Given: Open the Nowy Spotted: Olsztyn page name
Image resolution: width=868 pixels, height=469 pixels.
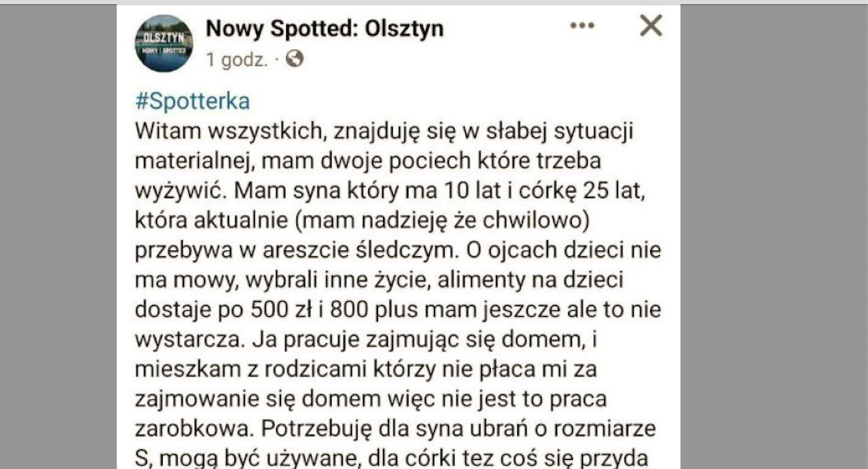Looking at the screenshot, I should point(324,29).
